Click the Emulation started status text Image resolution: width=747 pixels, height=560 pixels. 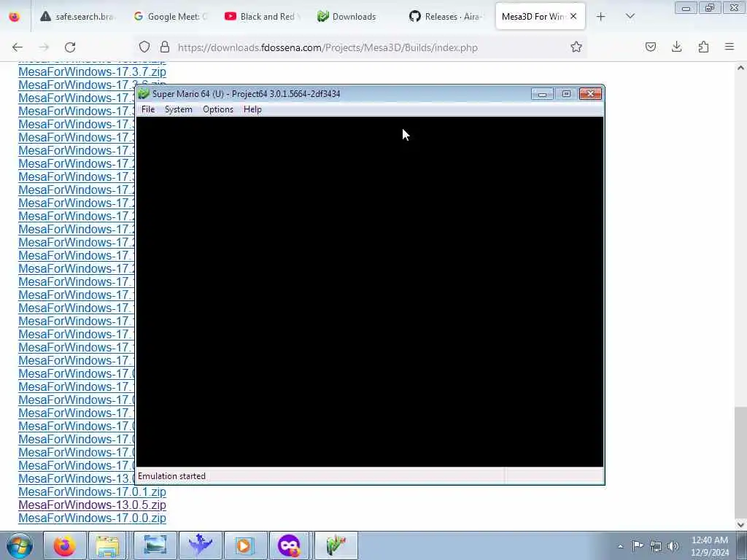(171, 476)
